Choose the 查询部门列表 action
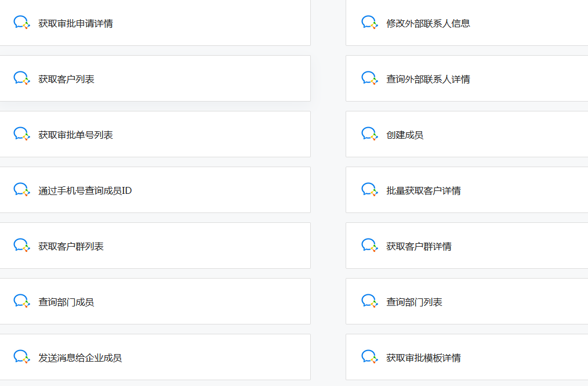Image resolution: width=588 pixels, height=386 pixels. (467, 301)
